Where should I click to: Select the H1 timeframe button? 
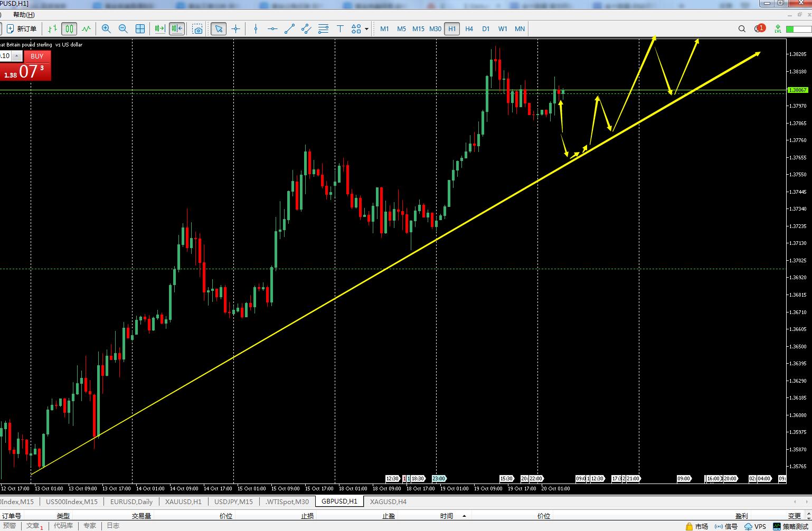click(x=452, y=29)
